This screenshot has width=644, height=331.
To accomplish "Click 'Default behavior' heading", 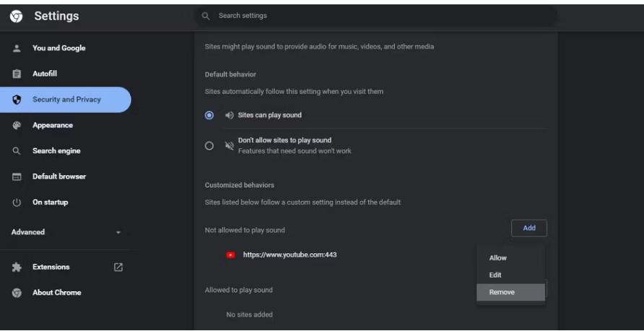I will 230,74.
